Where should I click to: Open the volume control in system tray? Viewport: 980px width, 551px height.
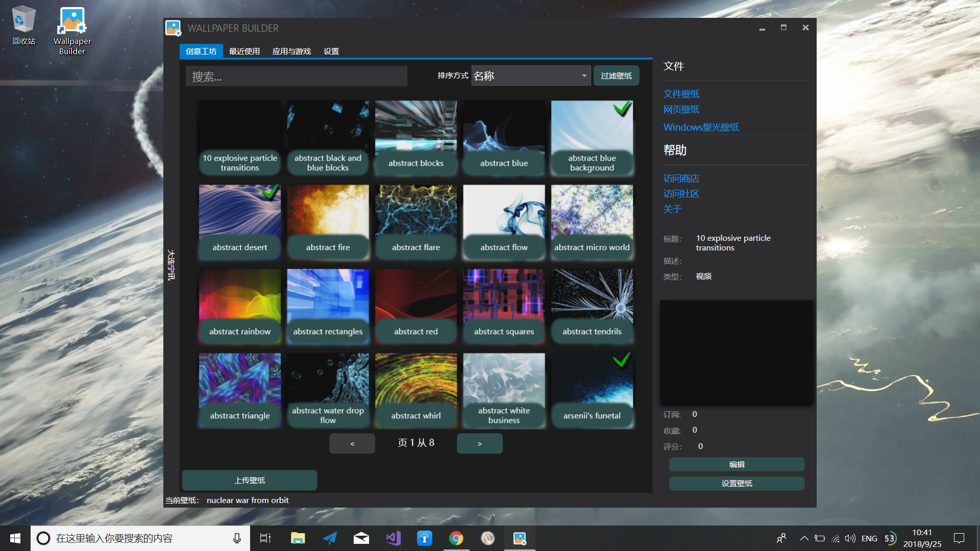click(x=850, y=538)
